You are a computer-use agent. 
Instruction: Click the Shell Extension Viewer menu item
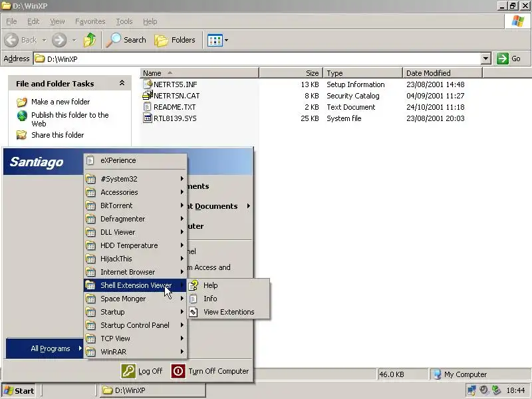click(136, 285)
